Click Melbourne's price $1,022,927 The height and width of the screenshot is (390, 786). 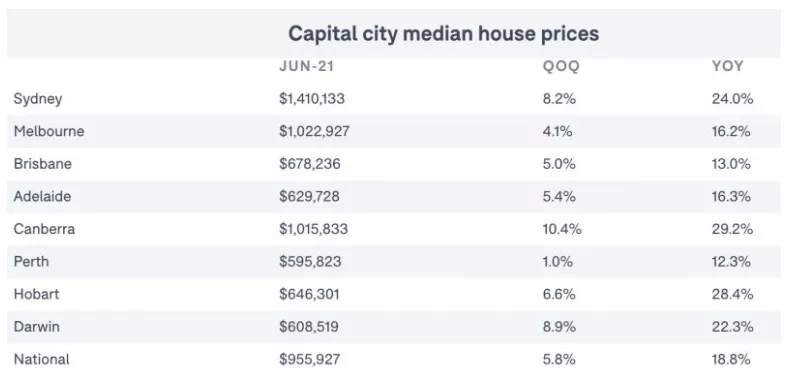click(x=314, y=131)
